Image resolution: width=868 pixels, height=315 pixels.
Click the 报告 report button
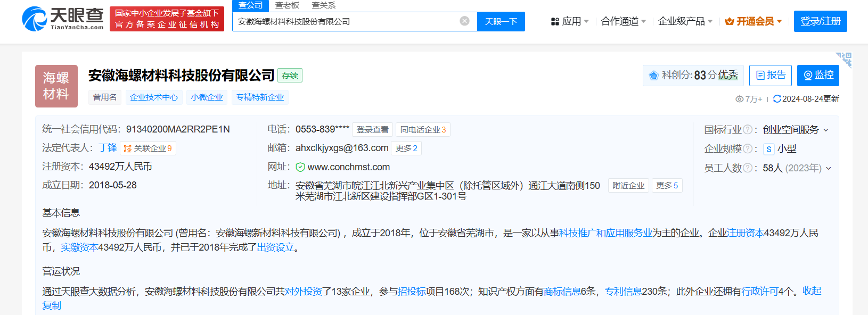point(771,76)
